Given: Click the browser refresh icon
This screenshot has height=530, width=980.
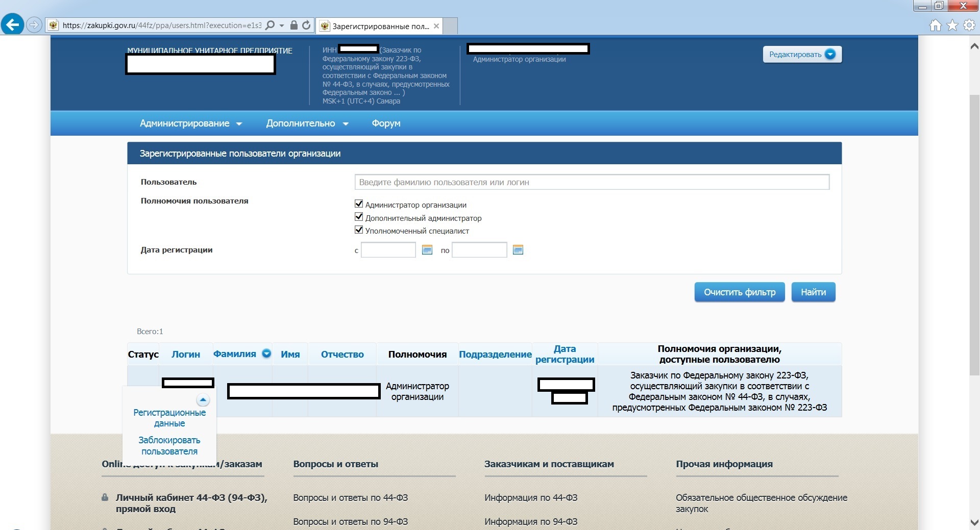Looking at the screenshot, I should [x=306, y=25].
